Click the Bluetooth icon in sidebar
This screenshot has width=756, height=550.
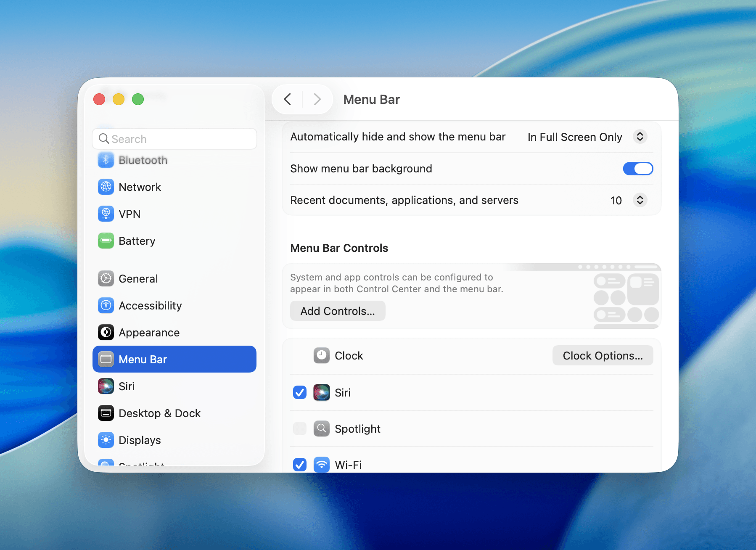pos(106,160)
